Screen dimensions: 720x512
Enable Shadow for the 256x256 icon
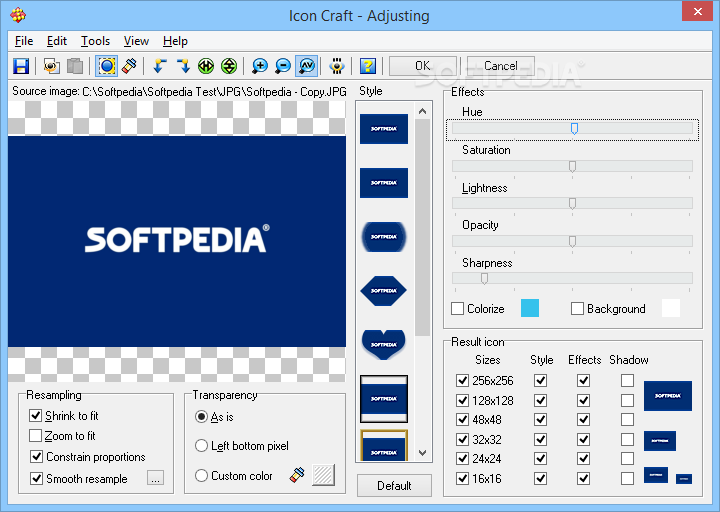627,380
